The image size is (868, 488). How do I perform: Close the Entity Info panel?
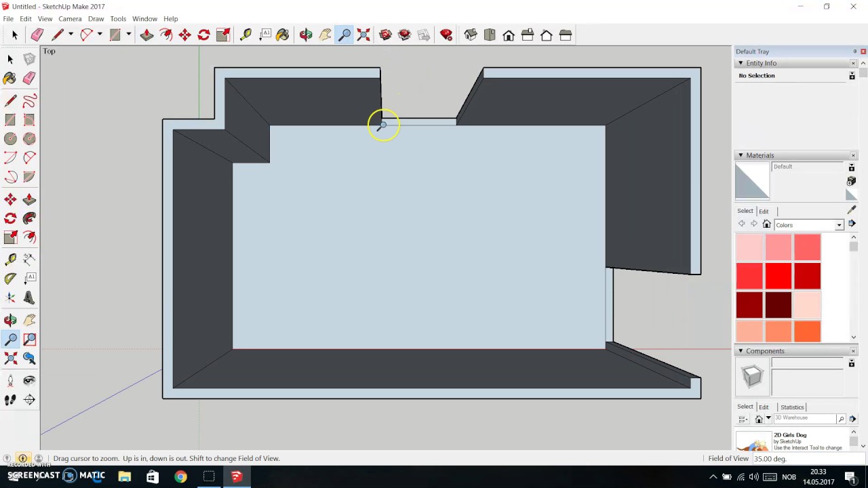[x=853, y=63]
